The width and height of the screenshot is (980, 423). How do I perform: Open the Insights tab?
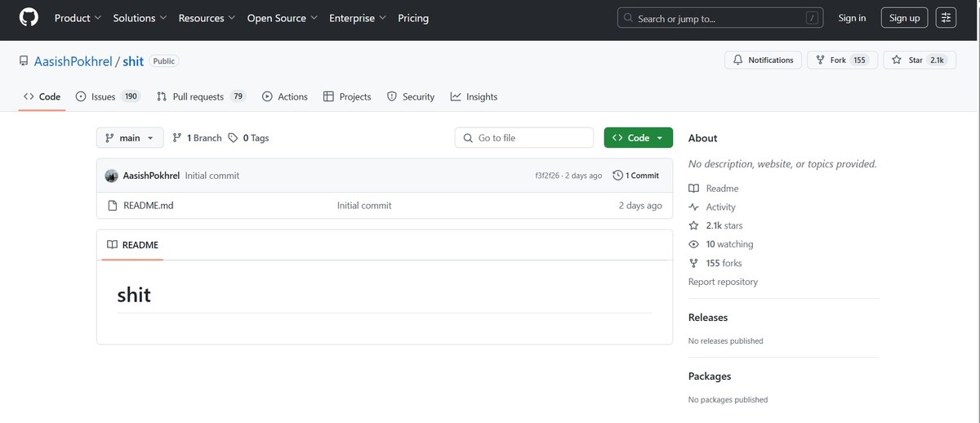pos(474,96)
